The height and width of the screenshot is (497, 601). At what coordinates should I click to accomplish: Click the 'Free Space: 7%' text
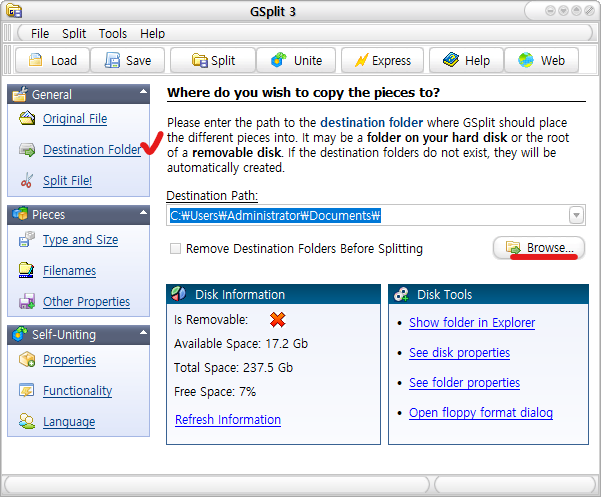pos(215,392)
